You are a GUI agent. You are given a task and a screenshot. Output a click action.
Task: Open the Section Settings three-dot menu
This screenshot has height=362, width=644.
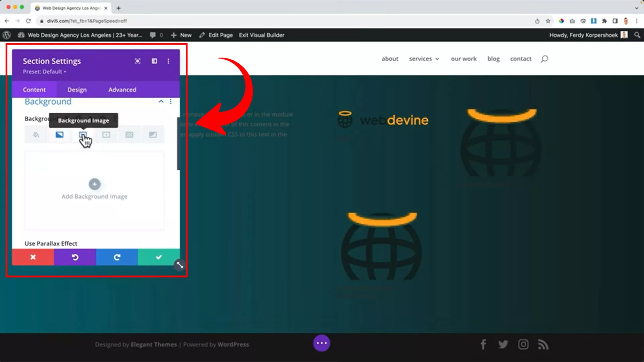point(168,61)
